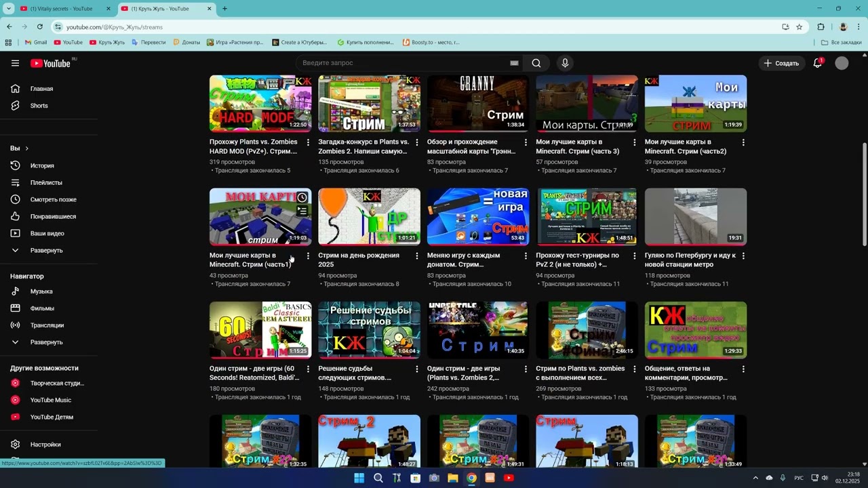Open options menu for 'Решение судьбы следующих стримов'
The width and height of the screenshot is (868, 488).
(x=417, y=369)
